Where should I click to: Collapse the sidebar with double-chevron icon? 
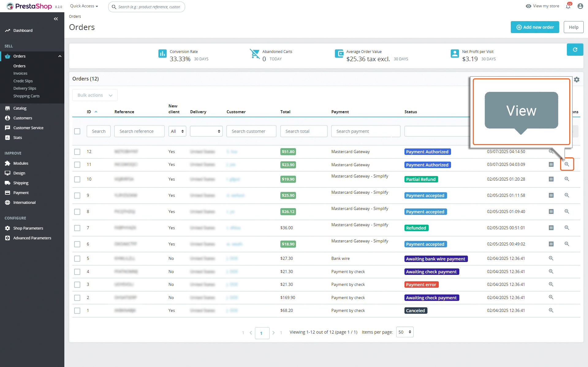[56, 19]
